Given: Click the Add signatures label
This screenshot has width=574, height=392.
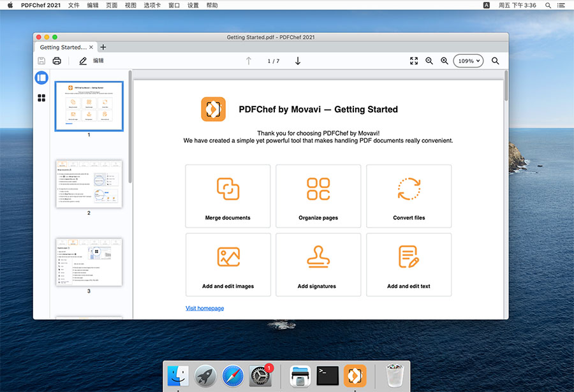Looking at the screenshot, I should point(316,286).
